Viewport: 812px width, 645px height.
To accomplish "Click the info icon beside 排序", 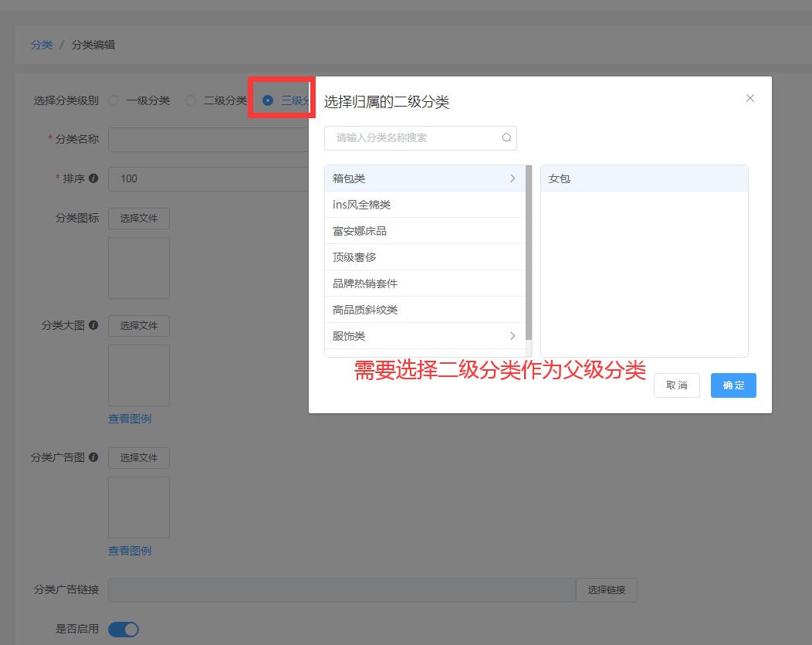I will click(93, 178).
